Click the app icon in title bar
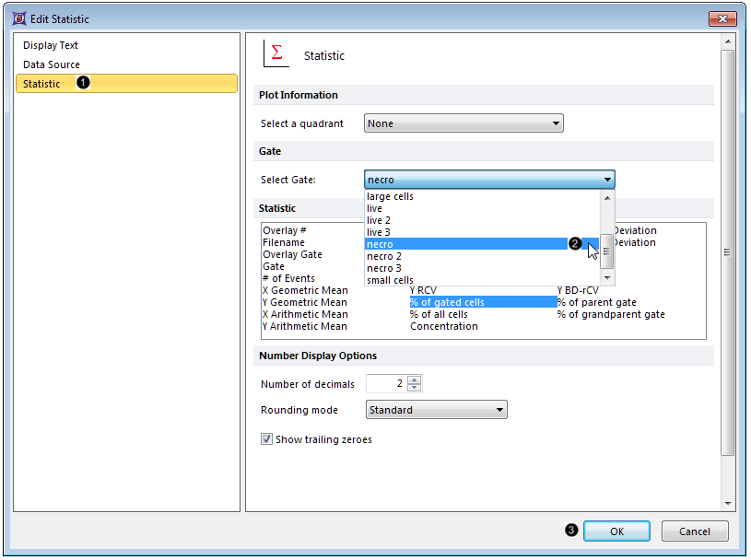Image resolution: width=751 pixels, height=560 pixels. (18, 19)
